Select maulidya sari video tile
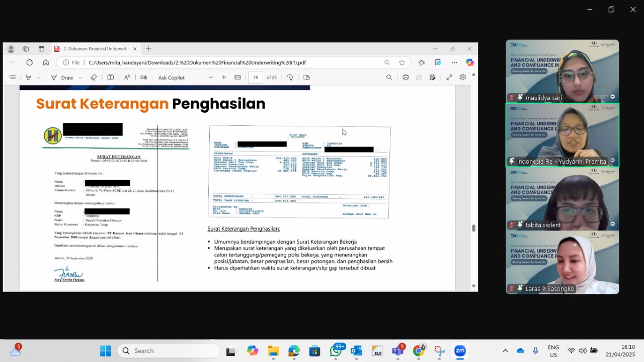This screenshot has height=362, width=644. click(562, 71)
